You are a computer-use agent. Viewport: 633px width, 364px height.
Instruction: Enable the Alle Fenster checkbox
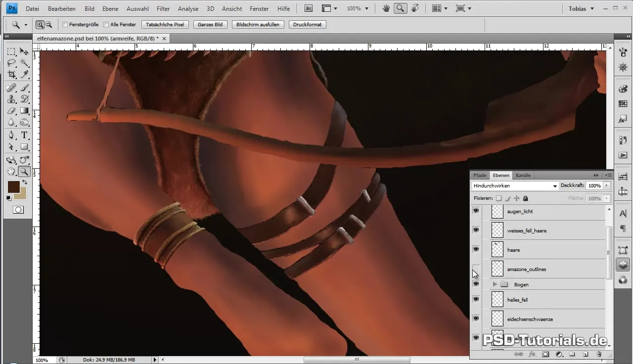click(106, 24)
